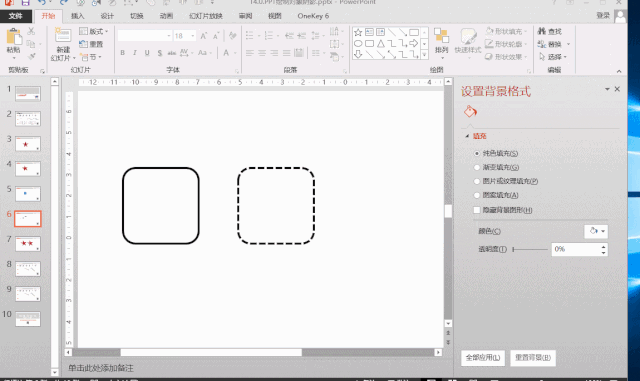
Task: Click the Center alignment icon
Action: click(262, 53)
